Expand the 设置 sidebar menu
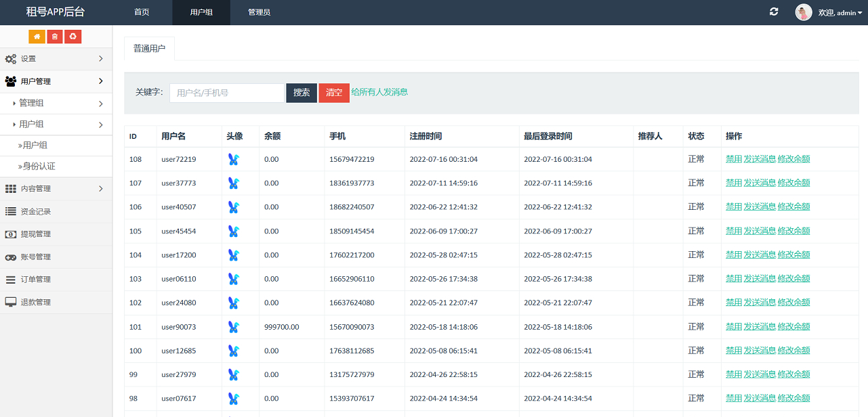The image size is (868, 417). coord(56,59)
